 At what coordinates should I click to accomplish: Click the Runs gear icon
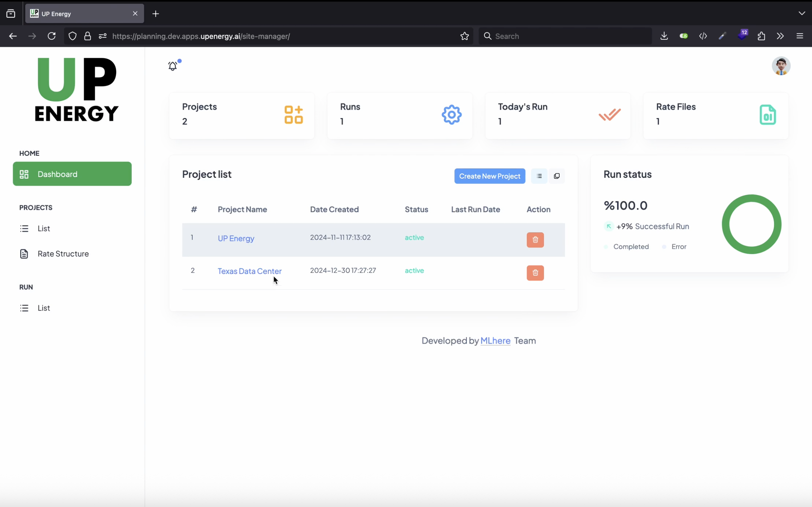[451, 115]
